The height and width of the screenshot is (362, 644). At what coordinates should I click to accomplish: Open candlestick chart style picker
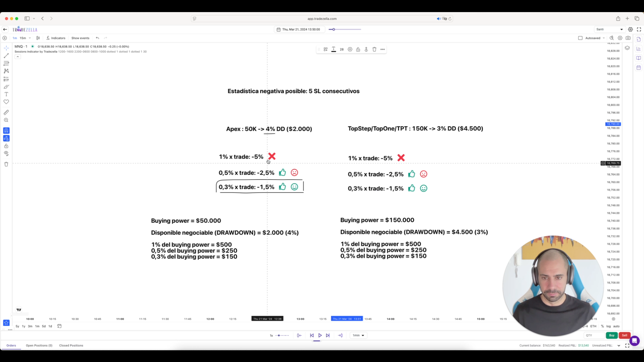(38, 38)
